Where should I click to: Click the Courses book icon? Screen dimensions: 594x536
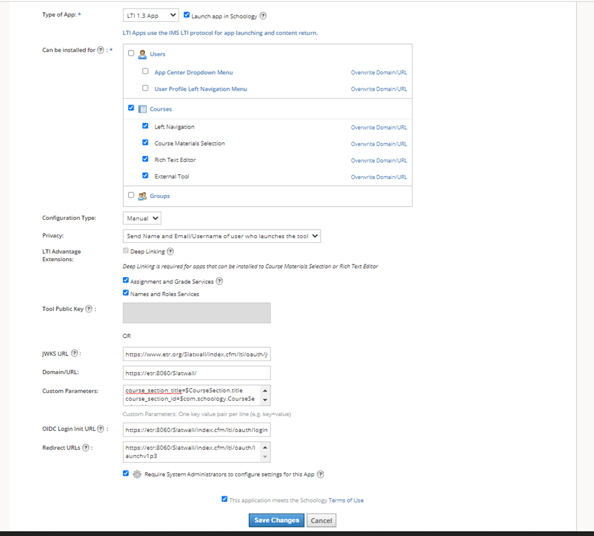[x=142, y=109]
